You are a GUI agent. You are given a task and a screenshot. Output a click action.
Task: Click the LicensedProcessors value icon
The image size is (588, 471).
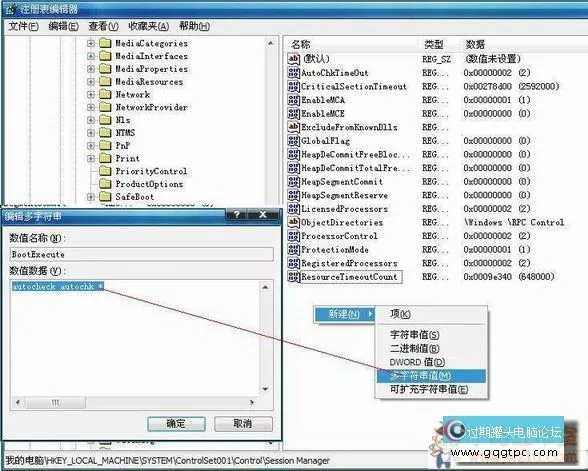(x=294, y=208)
